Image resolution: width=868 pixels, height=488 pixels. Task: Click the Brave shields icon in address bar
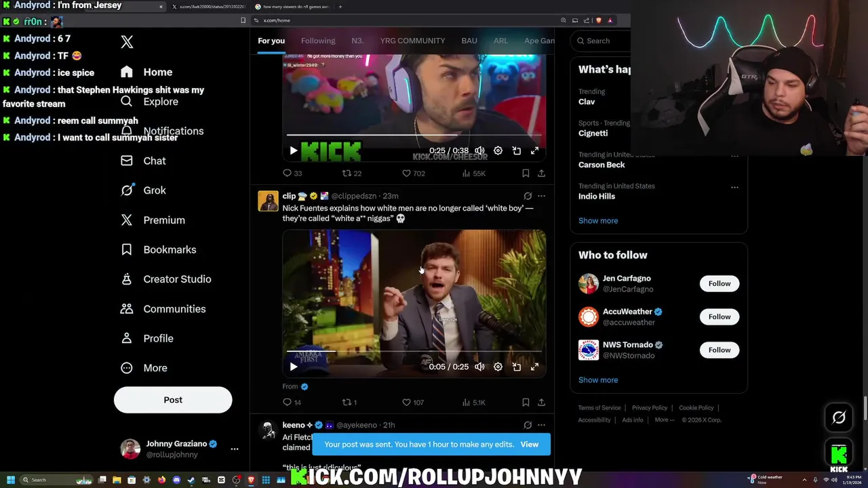click(x=598, y=20)
